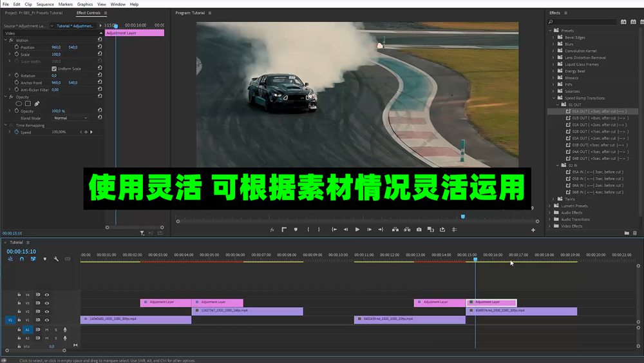The height and width of the screenshot is (363, 644).
Task: Toggle the Snap magnet icon in timeline
Action: coord(22,259)
